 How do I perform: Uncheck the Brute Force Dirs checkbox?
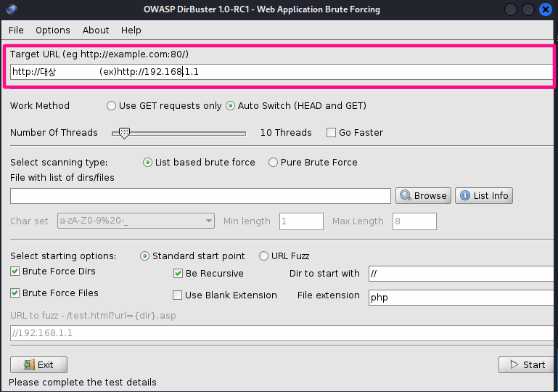point(15,271)
